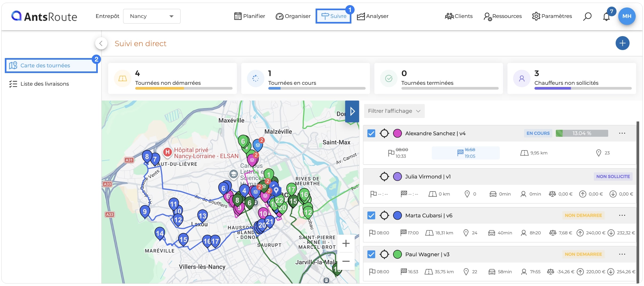Switch to the Planifier tab
The height and width of the screenshot is (286, 644).
(250, 16)
